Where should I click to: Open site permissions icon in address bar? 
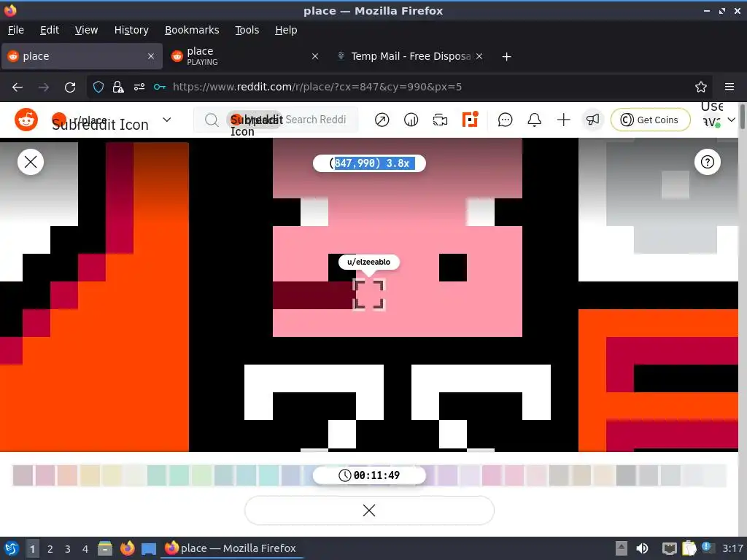click(x=139, y=87)
